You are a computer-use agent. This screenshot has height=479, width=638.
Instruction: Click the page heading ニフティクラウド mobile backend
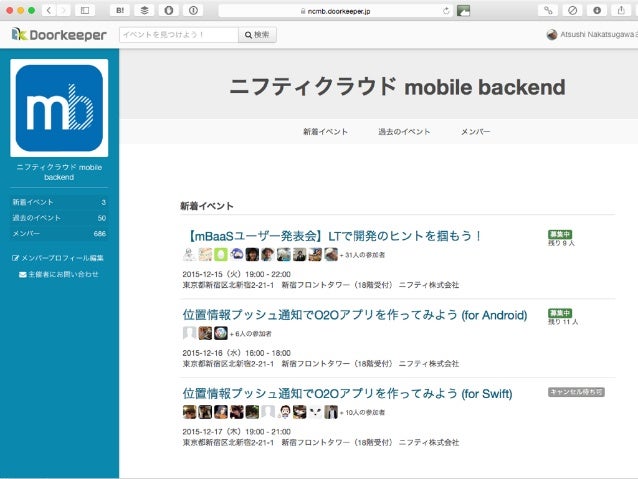[397, 87]
